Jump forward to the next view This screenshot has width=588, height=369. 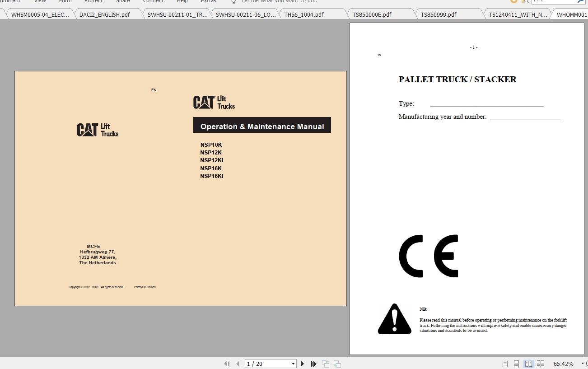point(337,364)
